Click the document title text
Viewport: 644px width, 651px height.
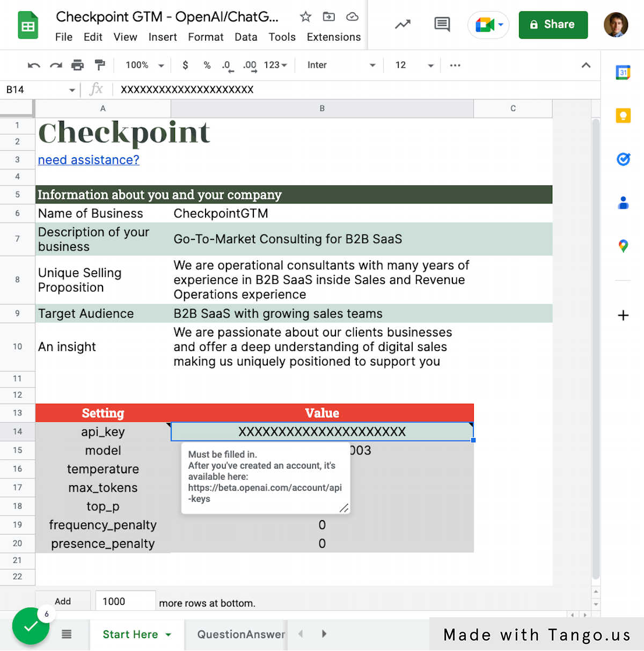[167, 17]
